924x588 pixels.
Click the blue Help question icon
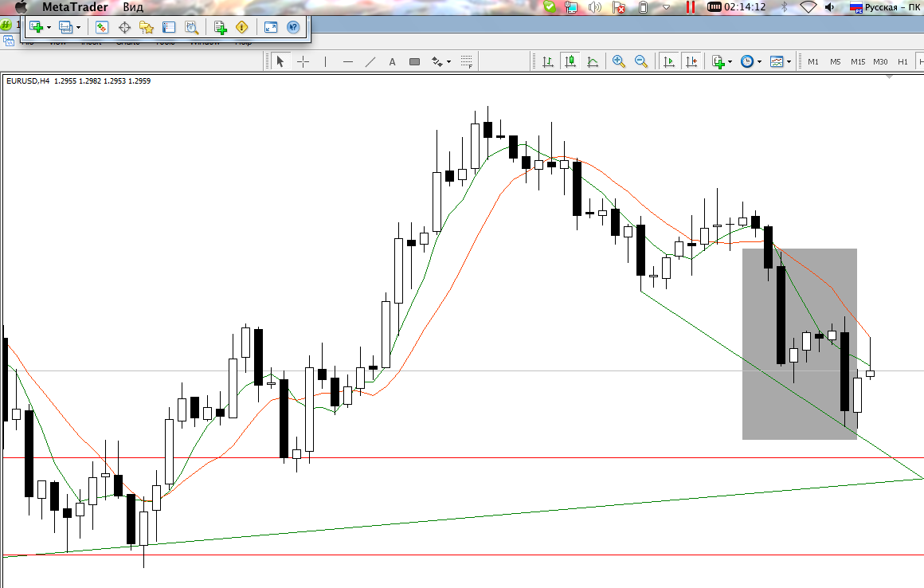(293, 27)
